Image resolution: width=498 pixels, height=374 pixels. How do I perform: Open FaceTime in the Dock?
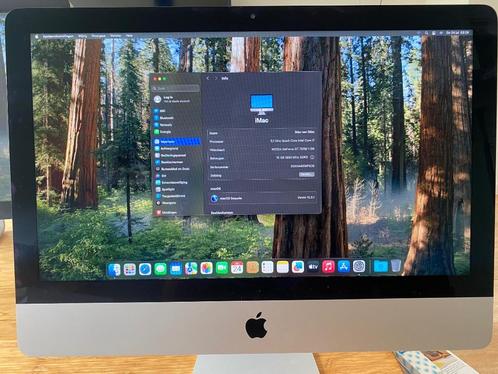pyautogui.click(x=222, y=268)
